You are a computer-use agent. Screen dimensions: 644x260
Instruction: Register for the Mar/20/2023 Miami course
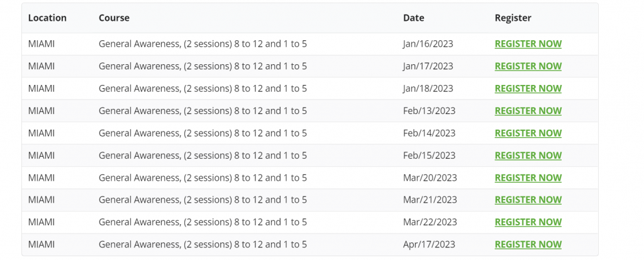[x=528, y=178]
